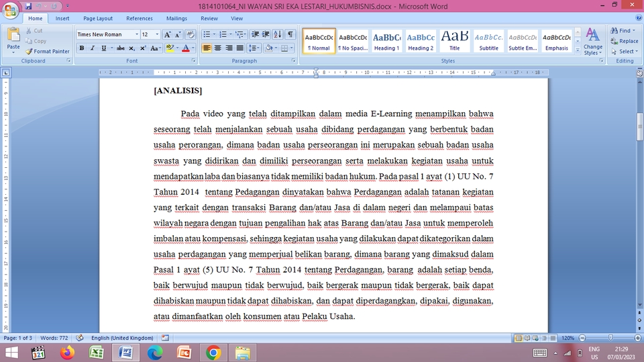Choose the Heading 2 style
The height and width of the screenshot is (362, 644).
pos(421,41)
